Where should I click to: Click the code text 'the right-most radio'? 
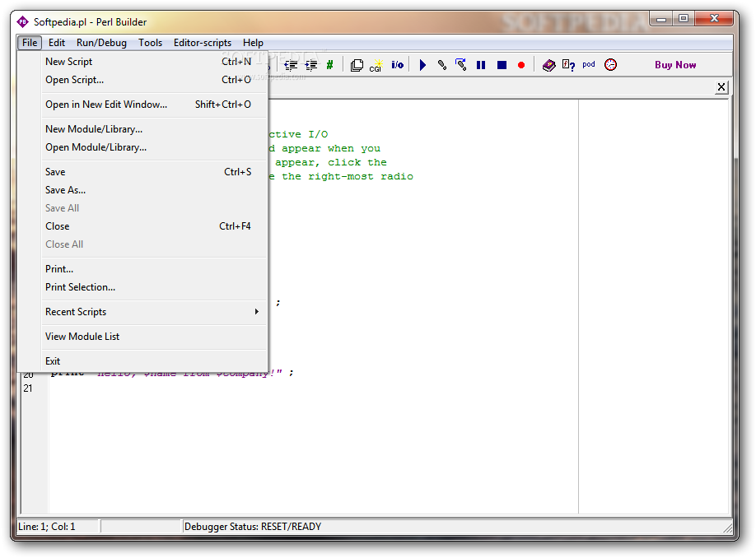[x=348, y=176]
